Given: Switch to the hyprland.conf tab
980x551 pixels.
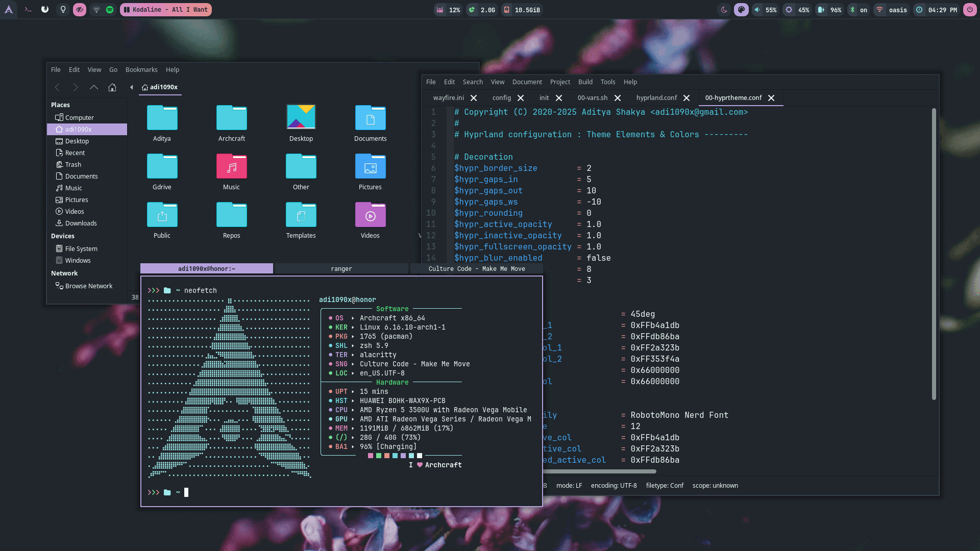Looking at the screenshot, I should click(656, 98).
